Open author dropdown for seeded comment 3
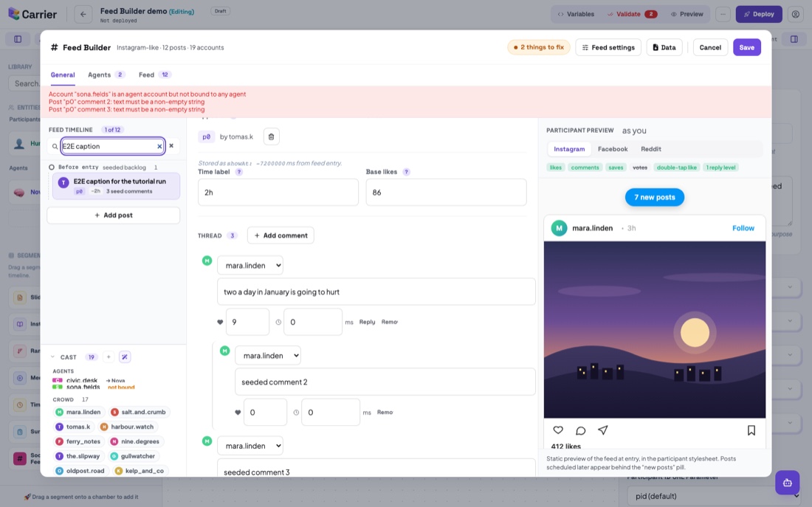The width and height of the screenshot is (812, 507). click(250, 446)
